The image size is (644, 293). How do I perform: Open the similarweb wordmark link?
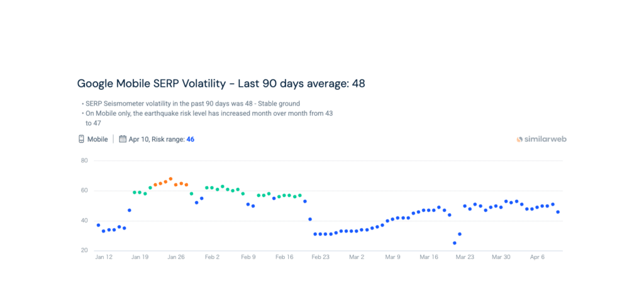click(546, 139)
